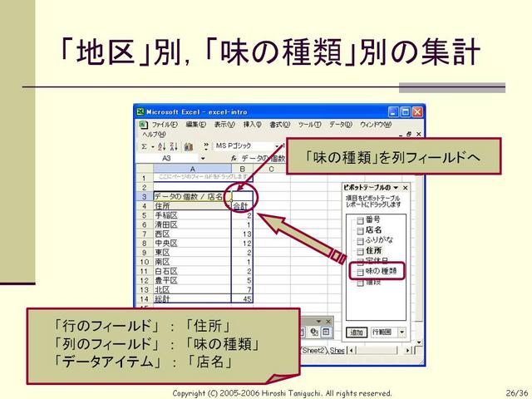Open the 行範囲 area dropdown
Image resolution: width=532 pixels, height=399 pixels.
tap(401, 332)
